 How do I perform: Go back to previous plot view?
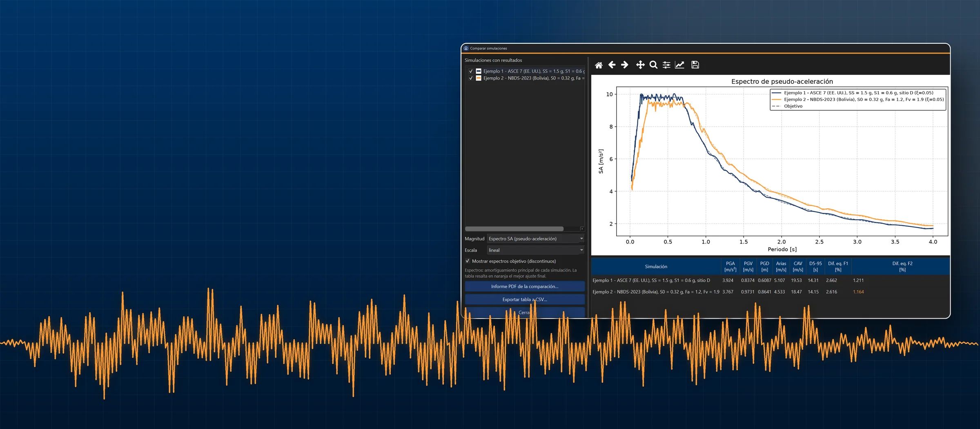coord(612,65)
